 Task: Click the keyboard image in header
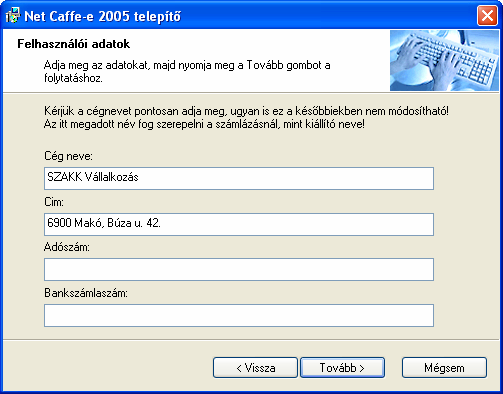(444, 60)
